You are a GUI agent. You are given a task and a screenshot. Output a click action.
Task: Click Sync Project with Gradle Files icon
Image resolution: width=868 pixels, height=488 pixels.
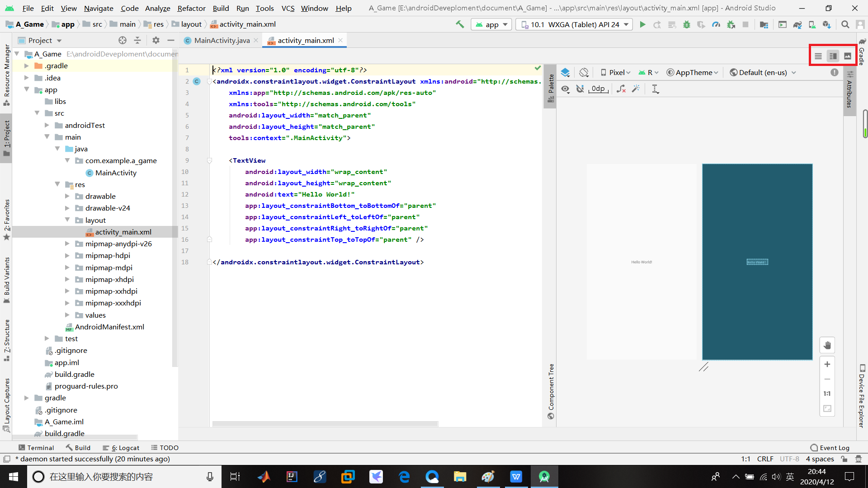pos(797,24)
